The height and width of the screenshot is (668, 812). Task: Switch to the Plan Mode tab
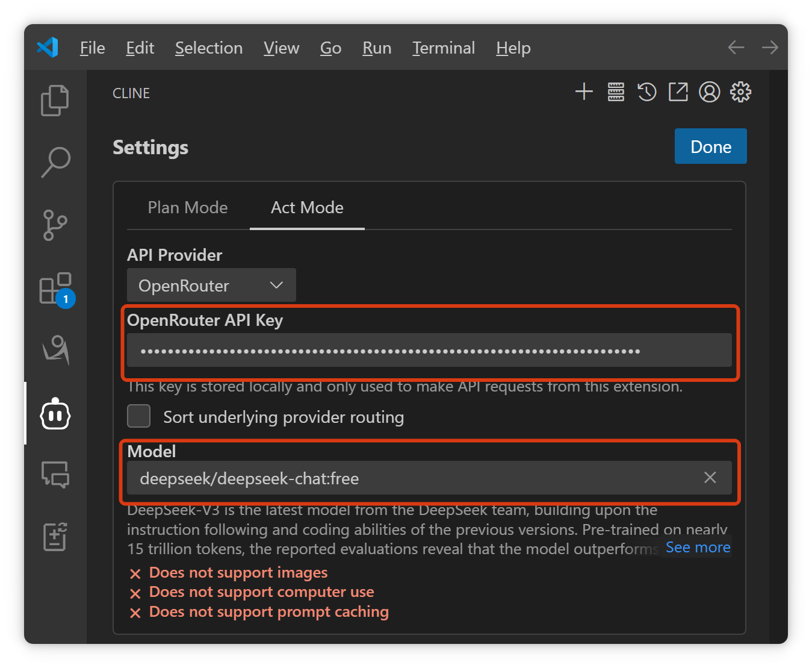click(188, 208)
